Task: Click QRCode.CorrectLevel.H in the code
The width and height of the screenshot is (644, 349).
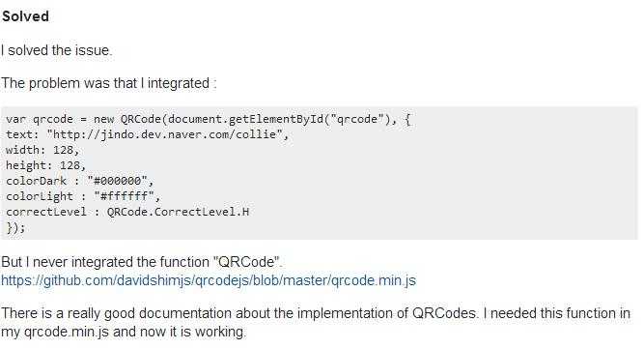Action: [x=178, y=212]
